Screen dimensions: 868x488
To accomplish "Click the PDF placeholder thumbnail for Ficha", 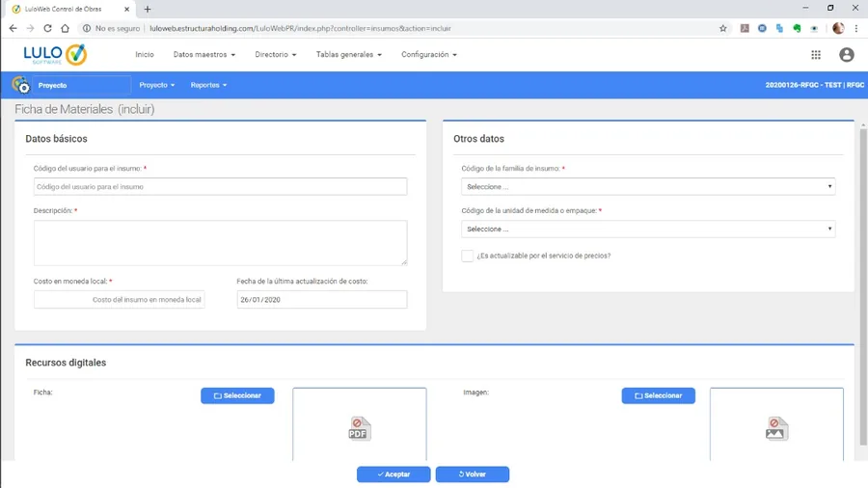I will [360, 427].
